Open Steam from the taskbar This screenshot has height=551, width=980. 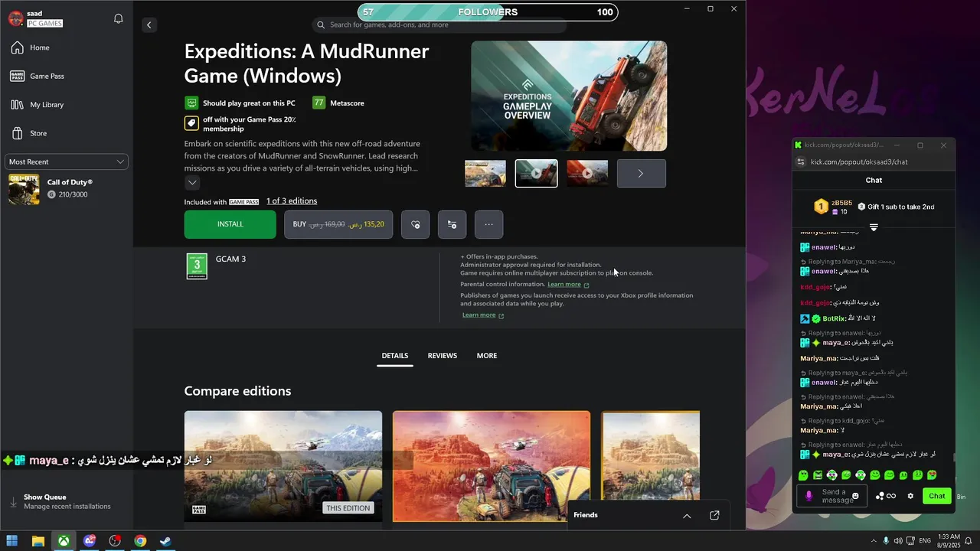coord(165,541)
